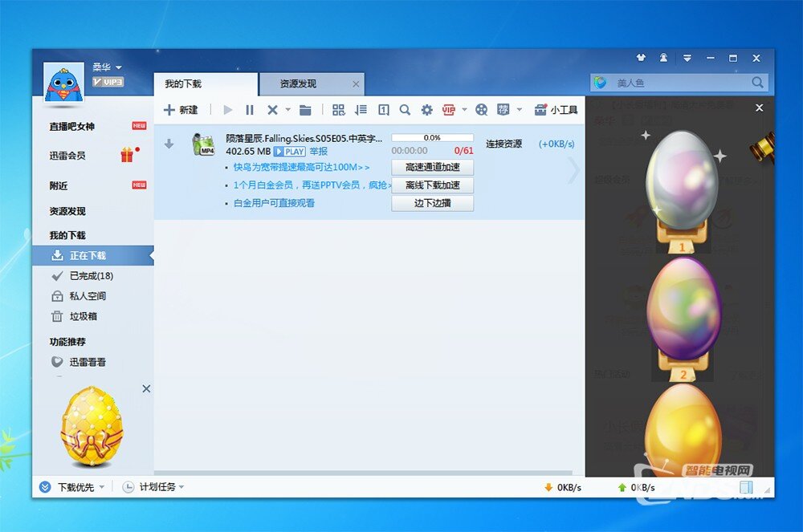The width and height of the screenshot is (803, 532).
Task: Pause the download using the toolbar pause icon
Action: click(250, 110)
